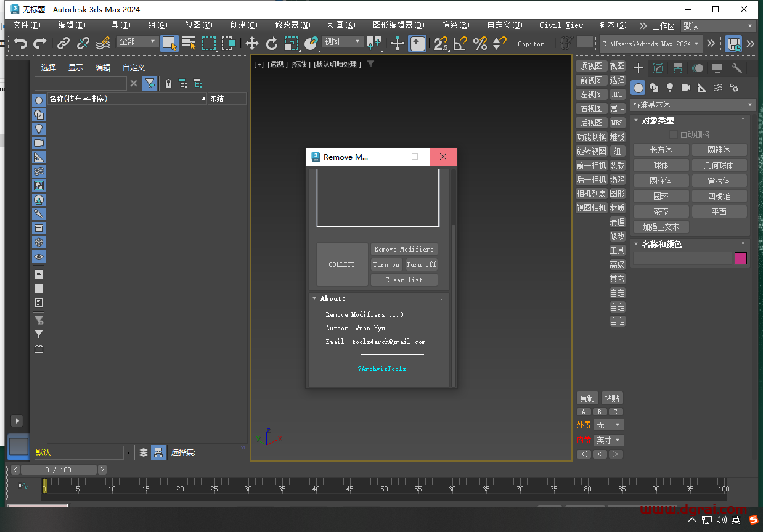The height and width of the screenshot is (532, 763).
Task: Select the Cameras category icon in Create panel
Action: (x=686, y=88)
